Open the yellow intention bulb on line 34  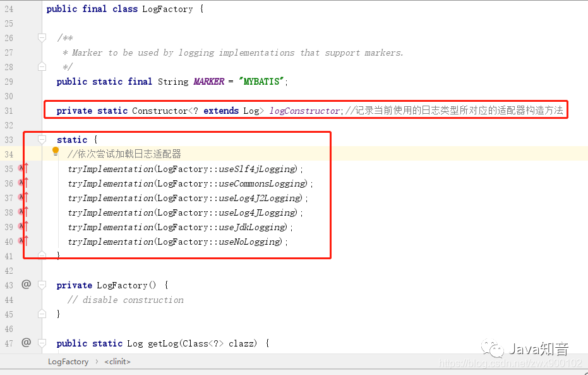pos(56,152)
